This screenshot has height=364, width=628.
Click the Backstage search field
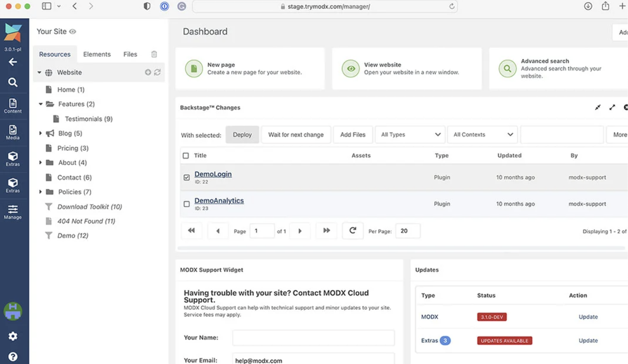click(x=562, y=134)
